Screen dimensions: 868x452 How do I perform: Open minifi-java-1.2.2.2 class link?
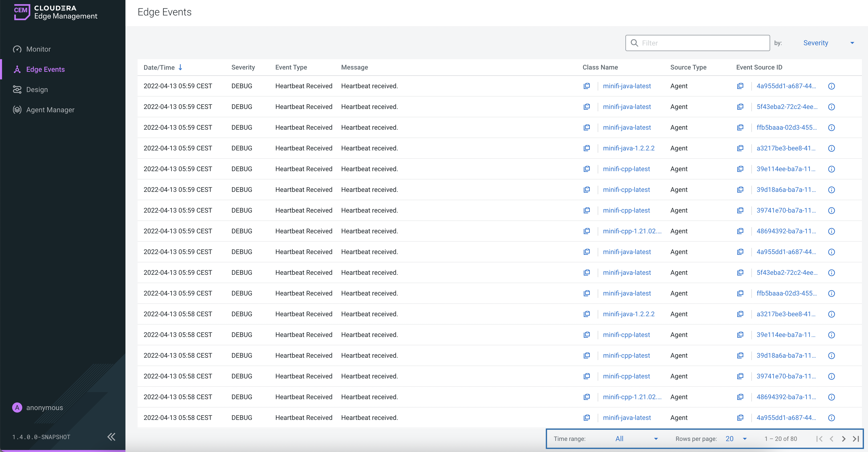pyautogui.click(x=628, y=148)
